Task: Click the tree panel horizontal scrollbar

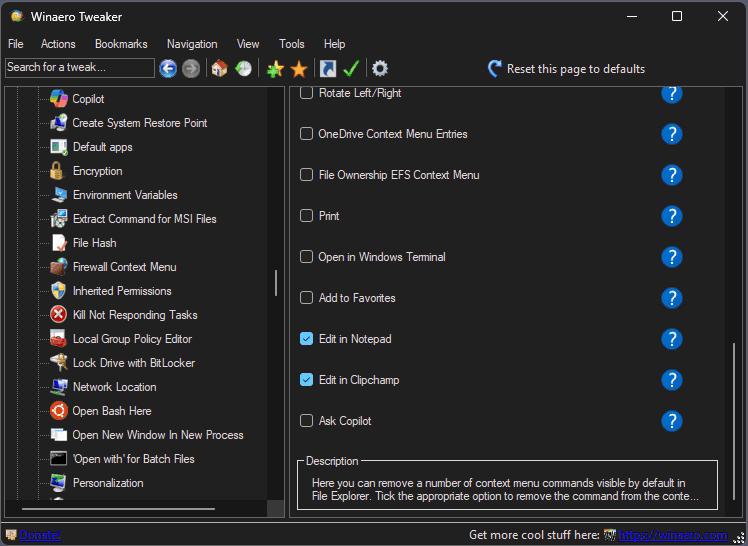Action: tap(118, 509)
